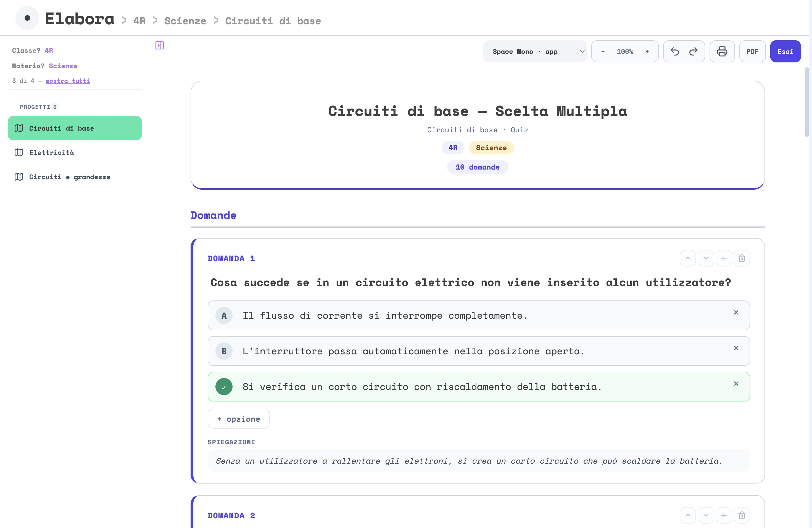
Task: Change the Materia filter value Scienze
Action: coord(63,66)
